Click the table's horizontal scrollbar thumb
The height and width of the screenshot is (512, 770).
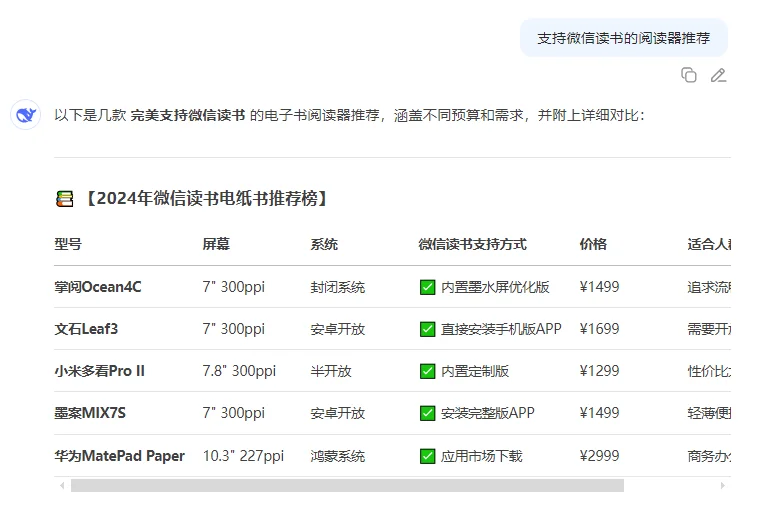point(347,485)
